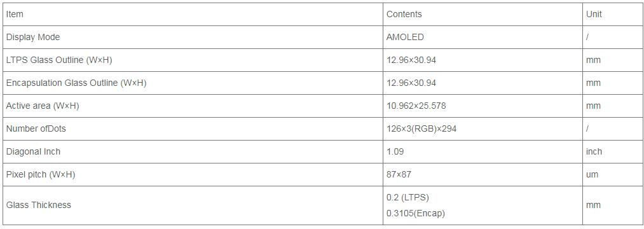Click the 'Active area (W×H)' label
The width and height of the screenshot is (644, 229).
(43, 106)
